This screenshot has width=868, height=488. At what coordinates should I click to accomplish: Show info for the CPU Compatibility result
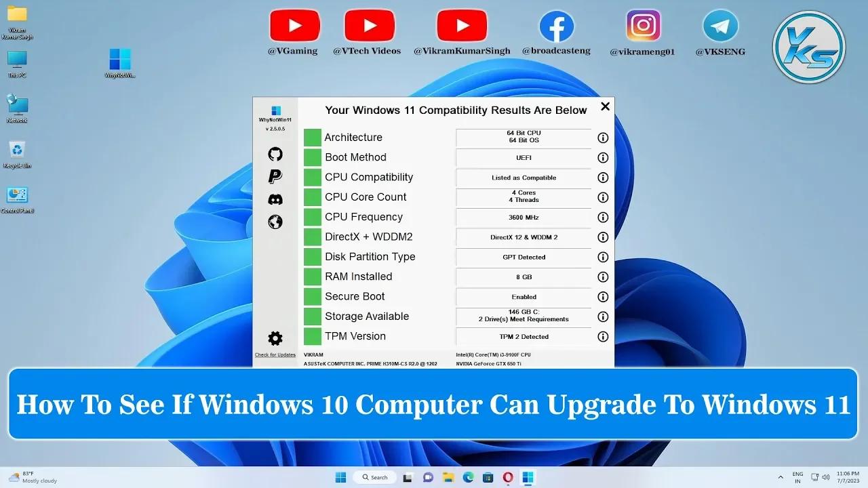[x=603, y=178]
